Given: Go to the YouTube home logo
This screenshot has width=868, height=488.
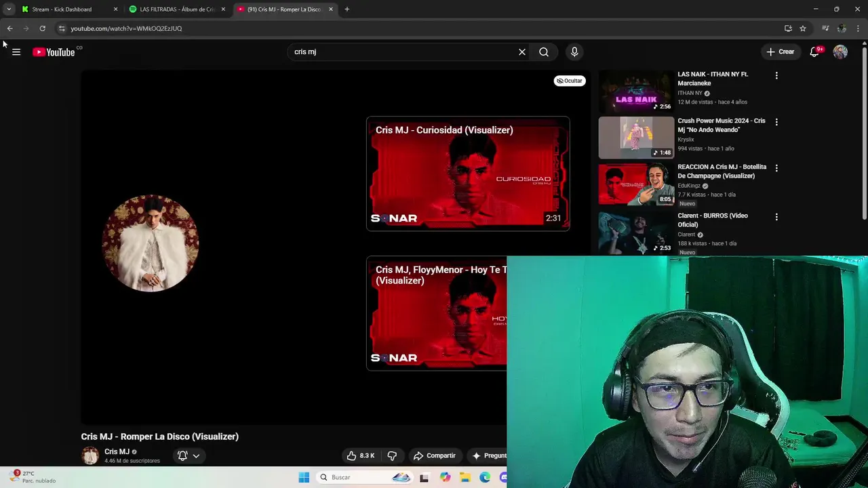Looking at the screenshot, I should click(x=54, y=52).
